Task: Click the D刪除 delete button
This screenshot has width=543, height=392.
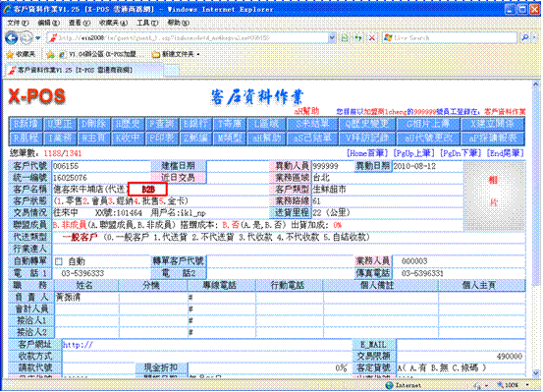Action: (x=93, y=124)
